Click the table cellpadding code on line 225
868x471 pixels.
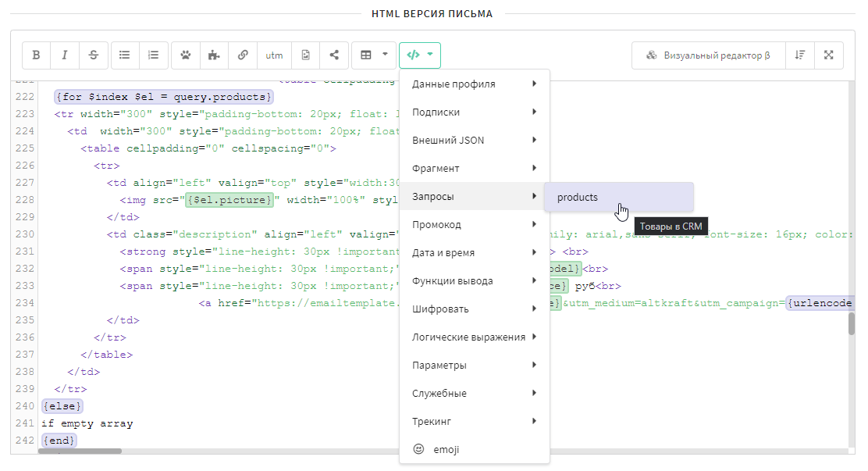[208, 148]
